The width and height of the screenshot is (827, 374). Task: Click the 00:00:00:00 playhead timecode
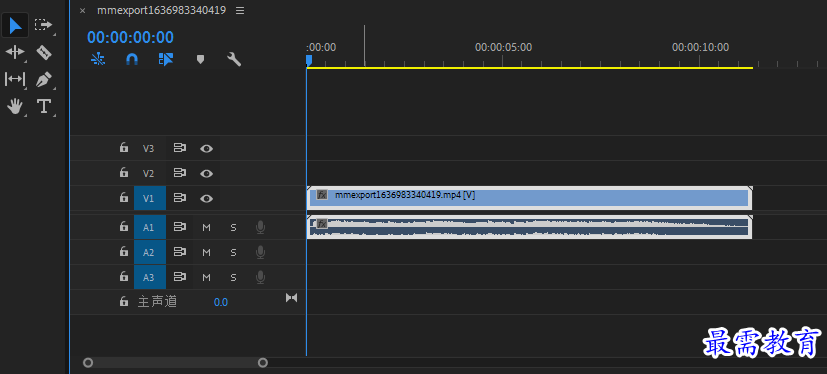(x=130, y=37)
